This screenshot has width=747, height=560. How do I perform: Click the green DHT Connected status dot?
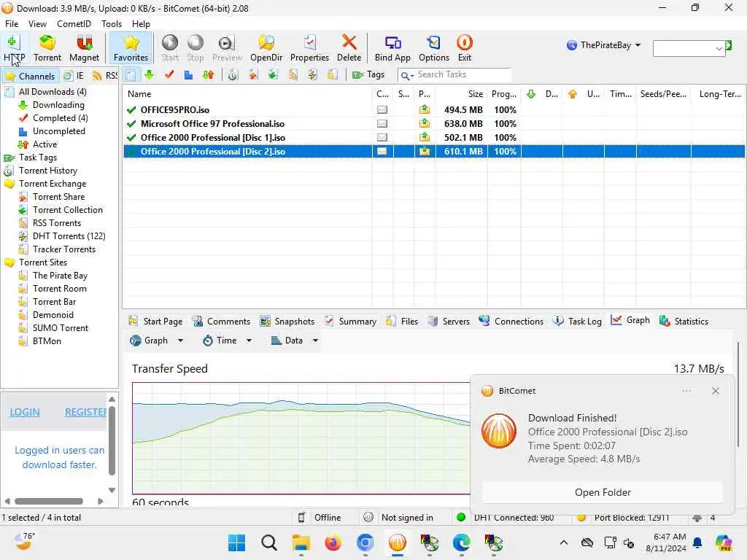point(461,517)
